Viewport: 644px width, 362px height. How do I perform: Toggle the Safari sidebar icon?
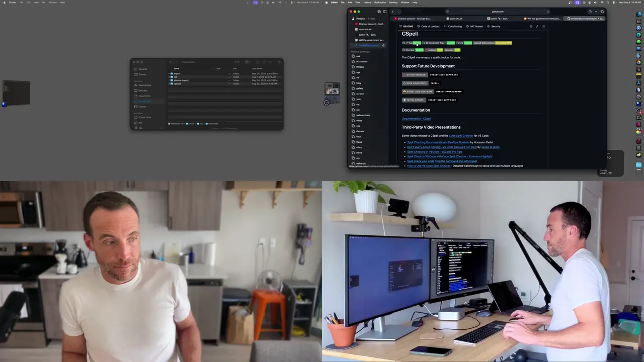385,12
